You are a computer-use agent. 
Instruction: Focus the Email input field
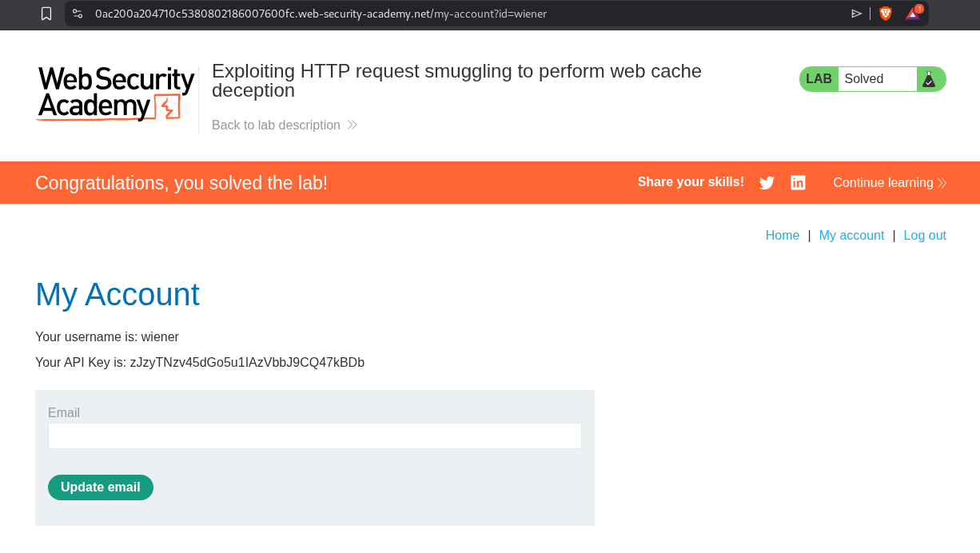[314, 436]
